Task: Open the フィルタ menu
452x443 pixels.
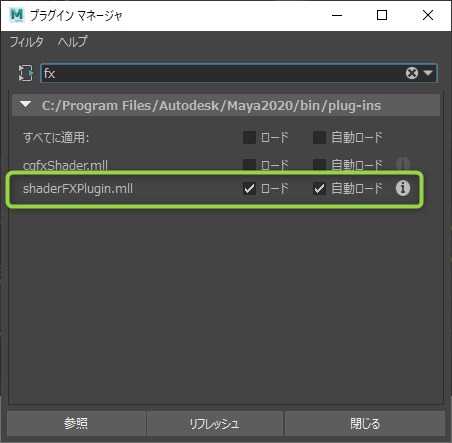Action: tap(26, 42)
